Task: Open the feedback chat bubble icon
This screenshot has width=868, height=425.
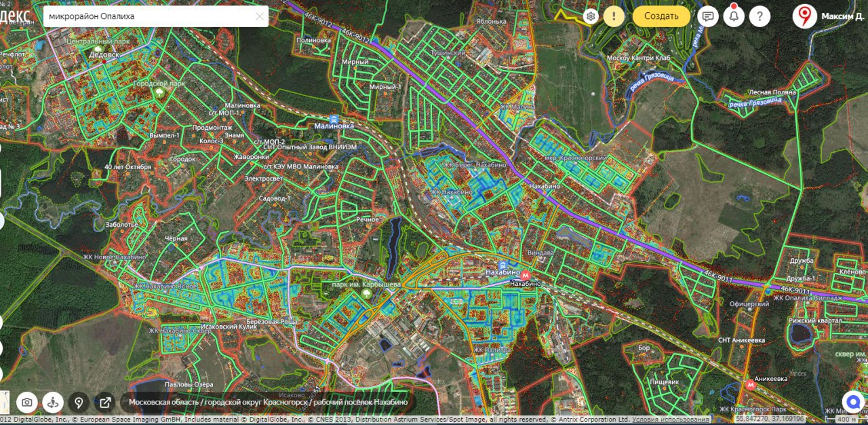Action: [708, 16]
